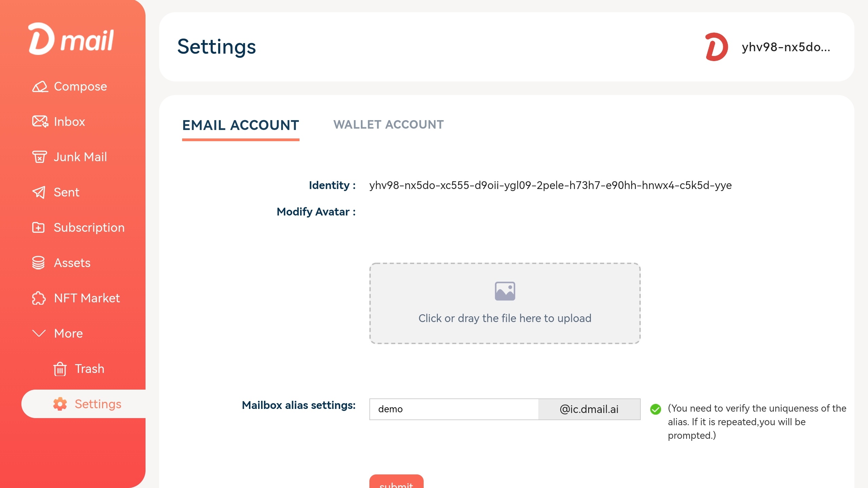Image resolution: width=868 pixels, height=488 pixels.
Task: Click the Sent paper plane icon
Action: coord(39,192)
